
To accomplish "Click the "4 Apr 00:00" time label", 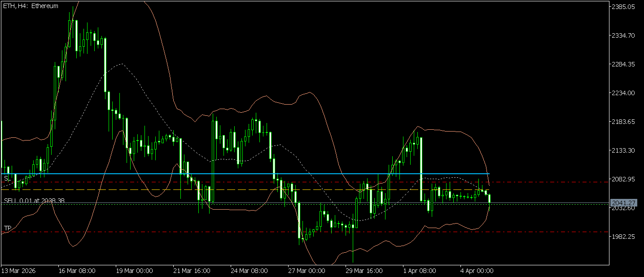I will point(477,271).
